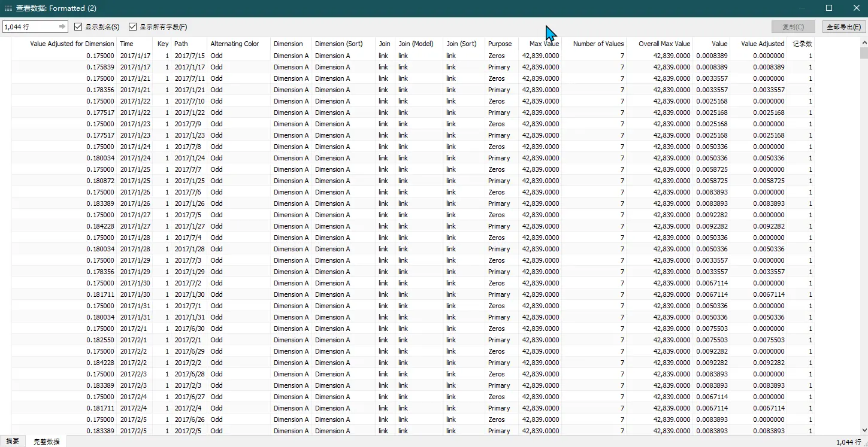868x447 pixels.
Task: Select the path cell 2017/6/27
Action: point(189,397)
